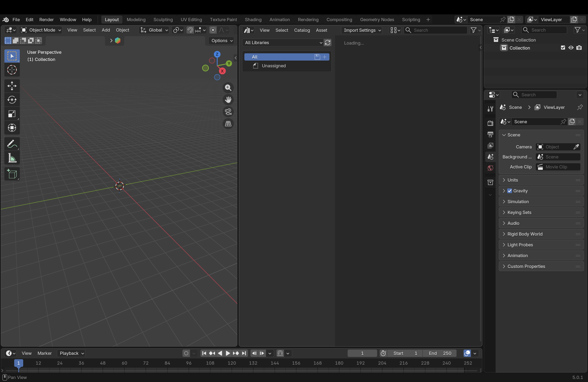This screenshot has width=588, height=382.
Task: Select the Transform tool
Action: tap(12, 128)
